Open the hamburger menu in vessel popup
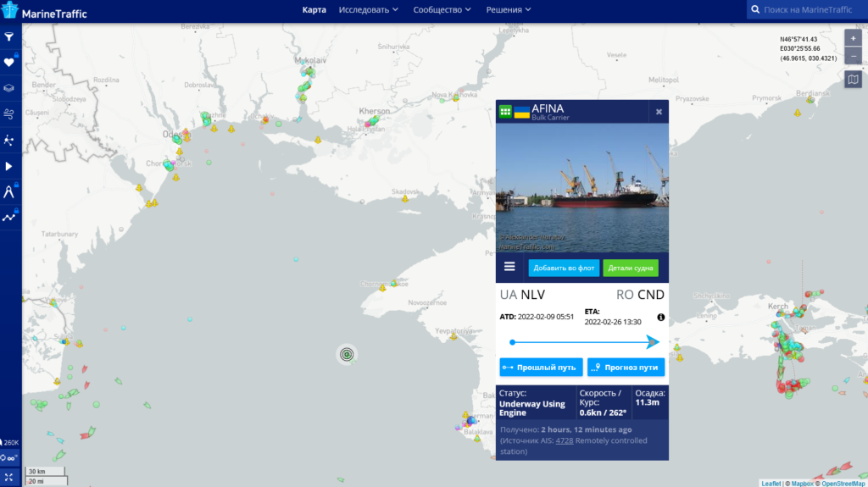The width and height of the screenshot is (868, 487). tap(509, 267)
